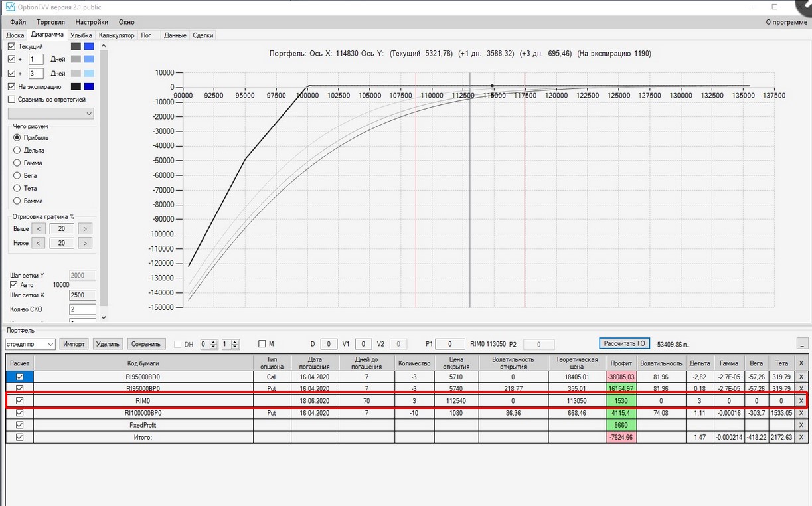Switch to the Лог tab
Screen dimensions: 812x506
146,35
